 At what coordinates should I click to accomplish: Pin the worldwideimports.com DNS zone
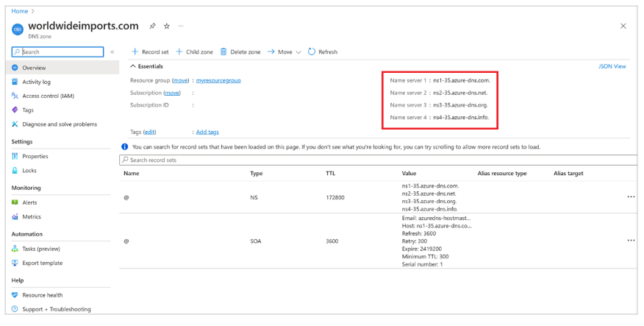click(152, 26)
